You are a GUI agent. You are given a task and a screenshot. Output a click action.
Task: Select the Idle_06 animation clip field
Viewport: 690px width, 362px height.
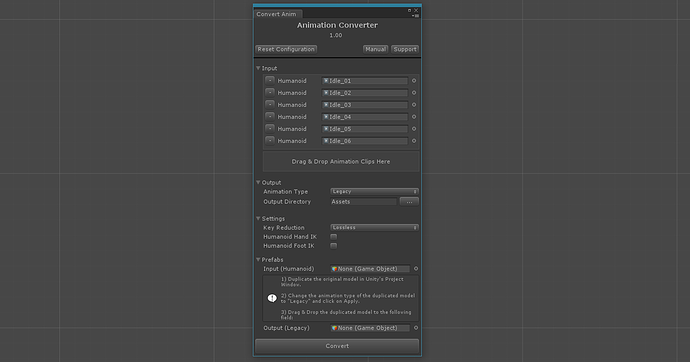pyautogui.click(x=365, y=141)
